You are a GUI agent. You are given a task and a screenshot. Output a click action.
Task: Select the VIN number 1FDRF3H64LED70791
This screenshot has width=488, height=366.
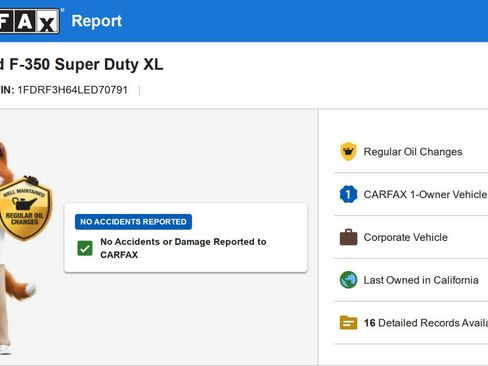click(73, 90)
